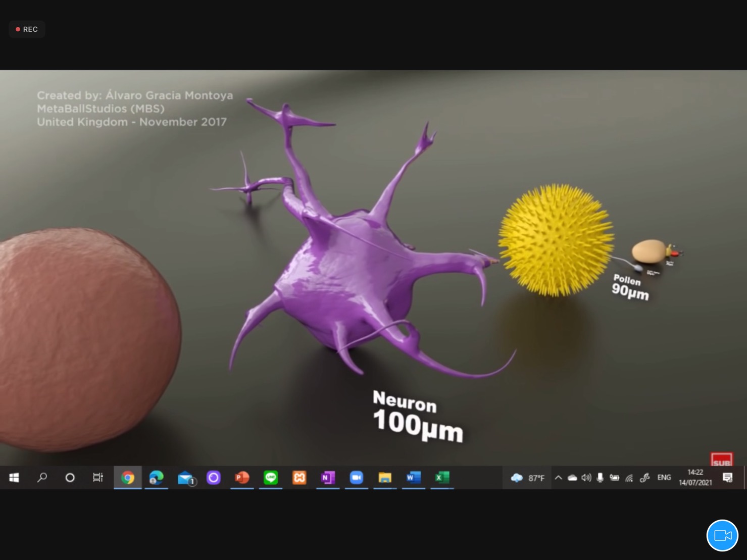The image size is (747, 560).
Task: Click 'United Kingdom - November 2017' text
Action: (x=132, y=122)
